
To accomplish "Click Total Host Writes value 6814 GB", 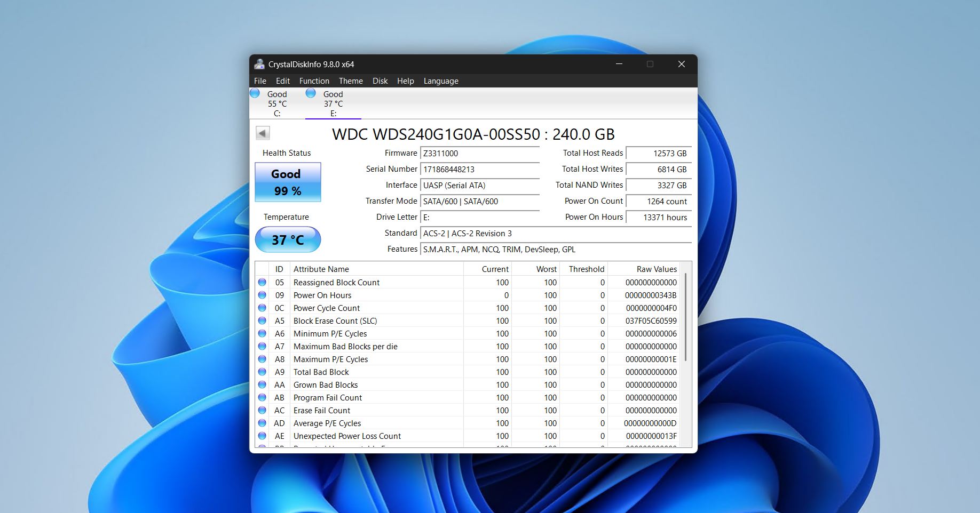I will tap(659, 170).
